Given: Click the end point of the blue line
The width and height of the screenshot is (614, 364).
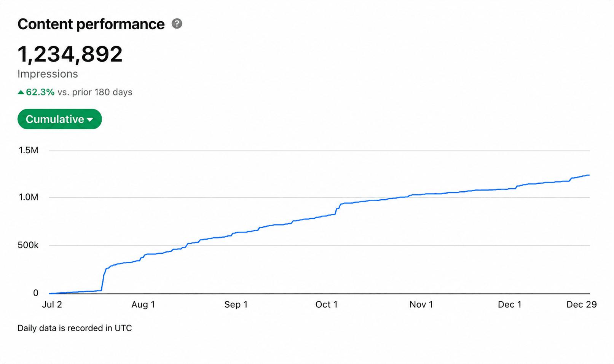Looking at the screenshot, I should (589, 175).
